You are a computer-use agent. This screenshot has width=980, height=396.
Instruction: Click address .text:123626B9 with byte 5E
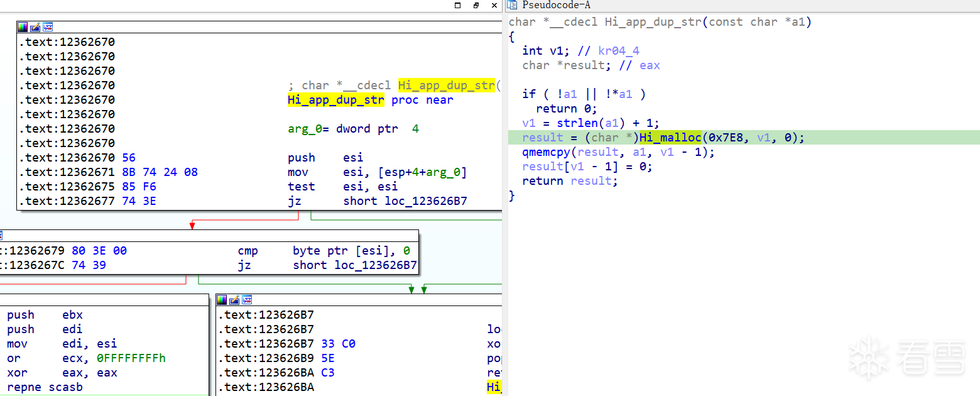[276, 358]
